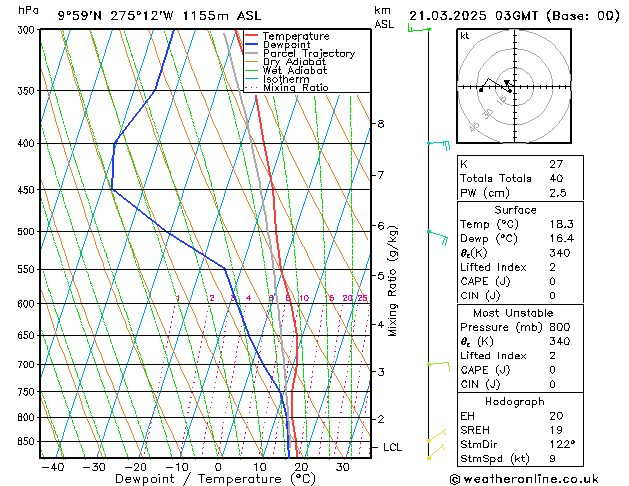Click the Dewpoint legend entry
The height and width of the screenshot is (486, 629).
pyautogui.click(x=278, y=45)
